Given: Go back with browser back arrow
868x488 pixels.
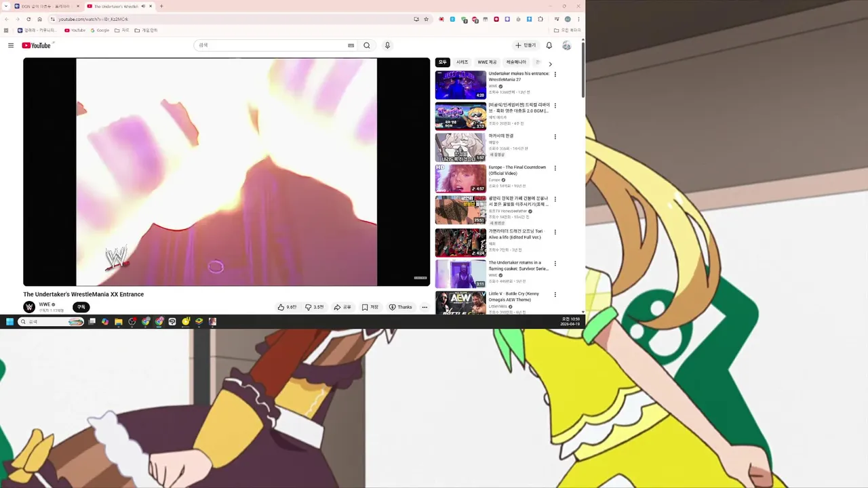Looking at the screenshot, I should [x=7, y=19].
